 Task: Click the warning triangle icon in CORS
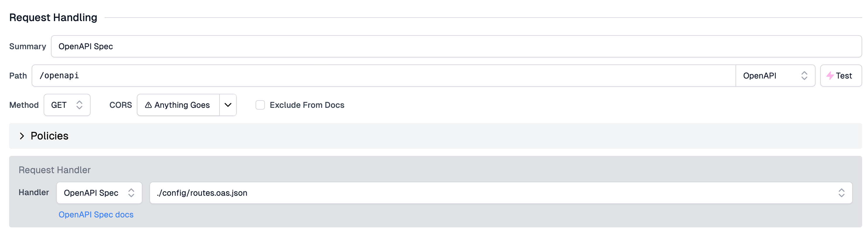coord(148,105)
